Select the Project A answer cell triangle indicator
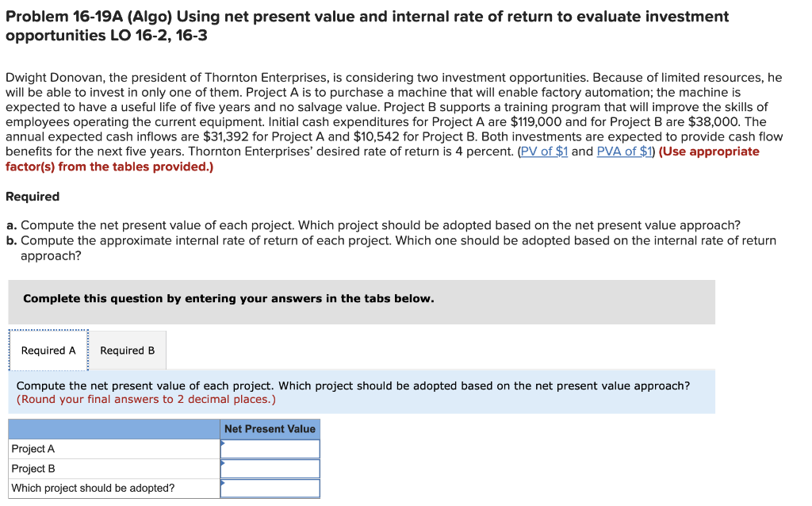 pyautogui.click(x=224, y=445)
